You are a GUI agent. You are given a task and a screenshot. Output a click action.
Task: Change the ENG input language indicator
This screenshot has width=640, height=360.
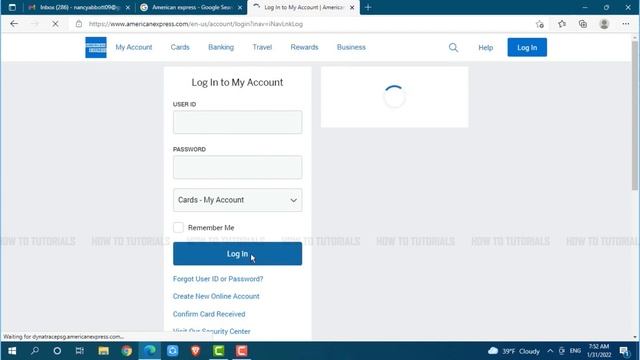click(575, 351)
